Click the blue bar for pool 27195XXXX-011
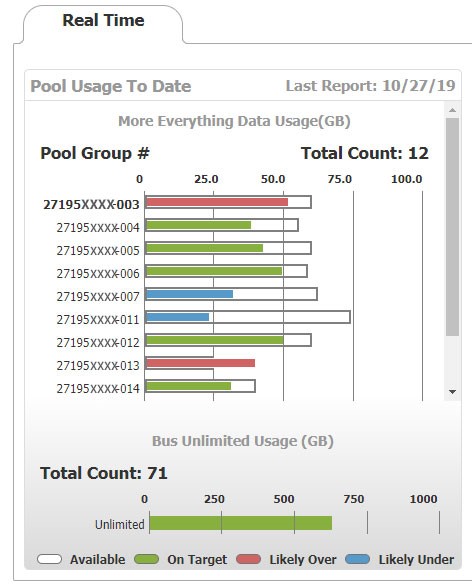The height and width of the screenshot is (586, 472). tap(177, 317)
